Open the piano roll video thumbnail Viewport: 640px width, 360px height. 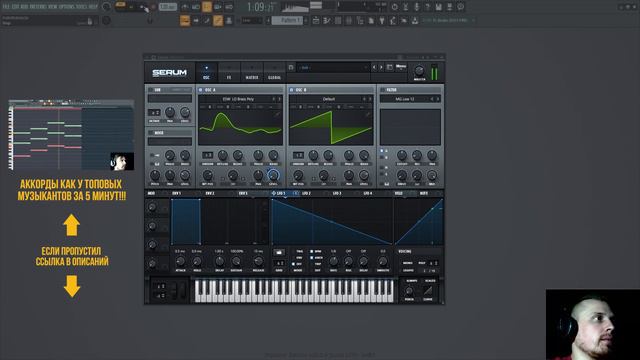pyautogui.click(x=71, y=134)
